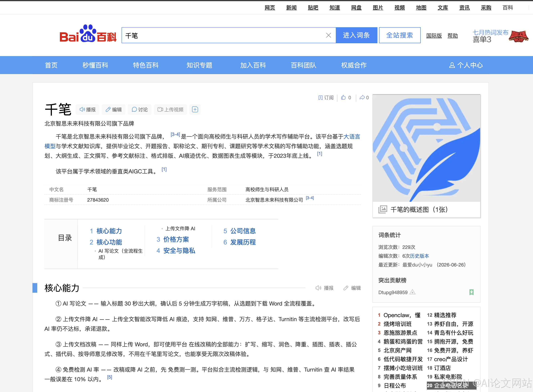Image resolution: width=533 pixels, height=392 pixels.
Task: Go to 首页 in the navigation bar
Action: pos(51,65)
